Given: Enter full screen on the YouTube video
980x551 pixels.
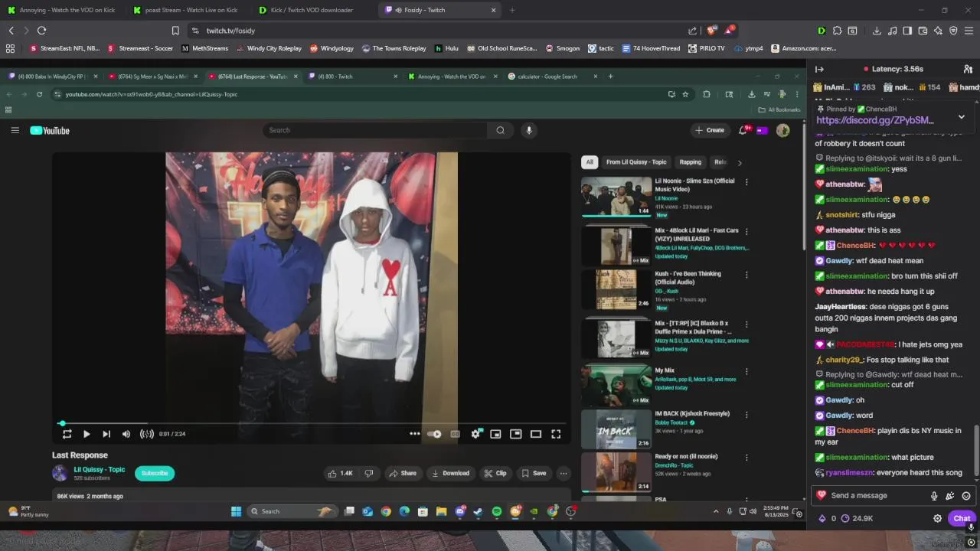Looking at the screenshot, I should pos(556,434).
